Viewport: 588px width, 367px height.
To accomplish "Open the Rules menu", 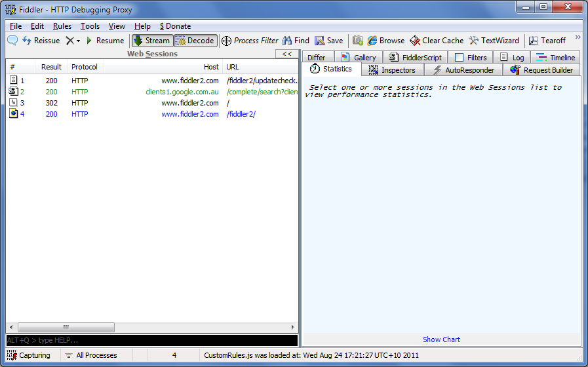I will 62,26.
